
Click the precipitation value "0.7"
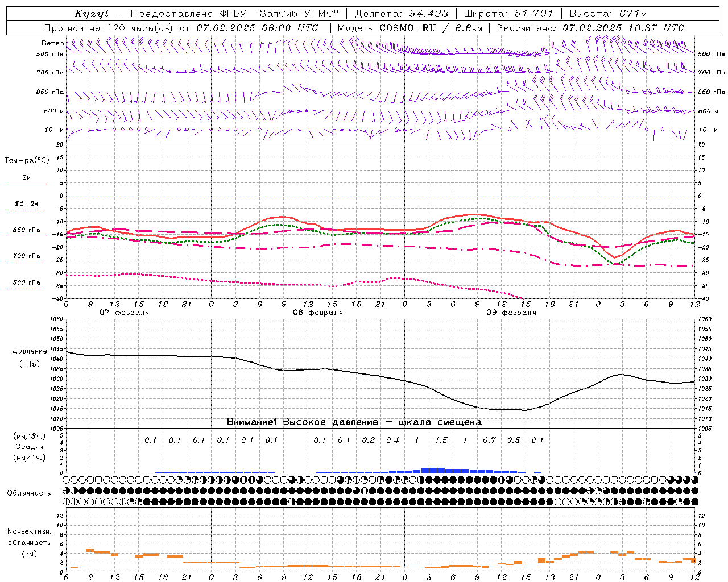(490, 440)
